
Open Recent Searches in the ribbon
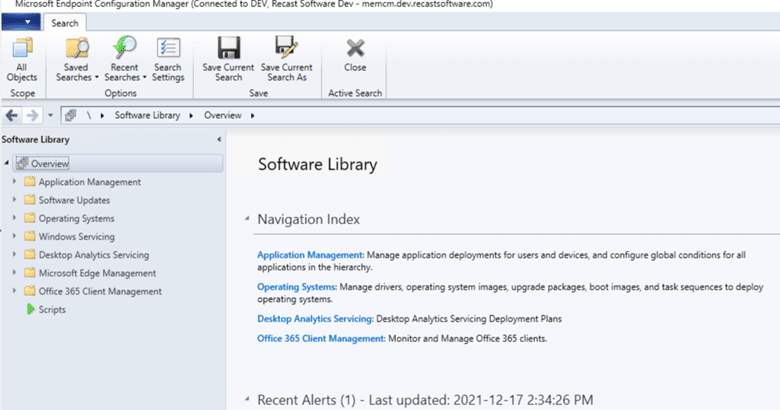point(126,58)
